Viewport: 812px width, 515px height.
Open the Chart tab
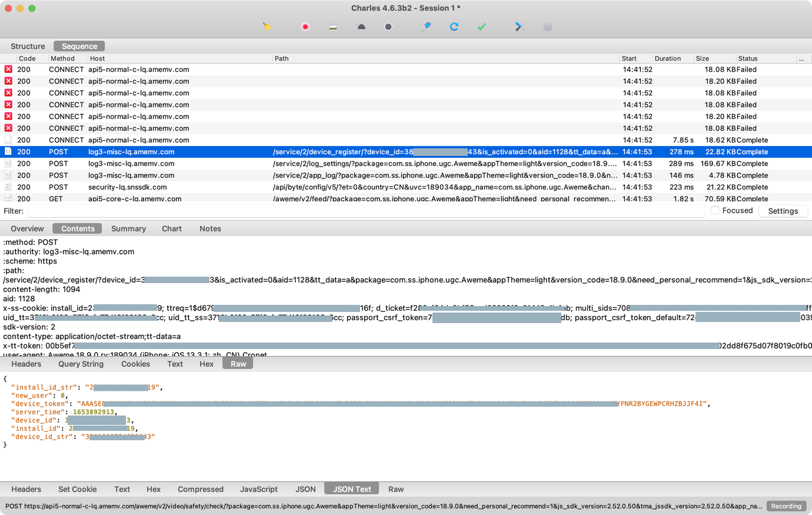point(172,228)
